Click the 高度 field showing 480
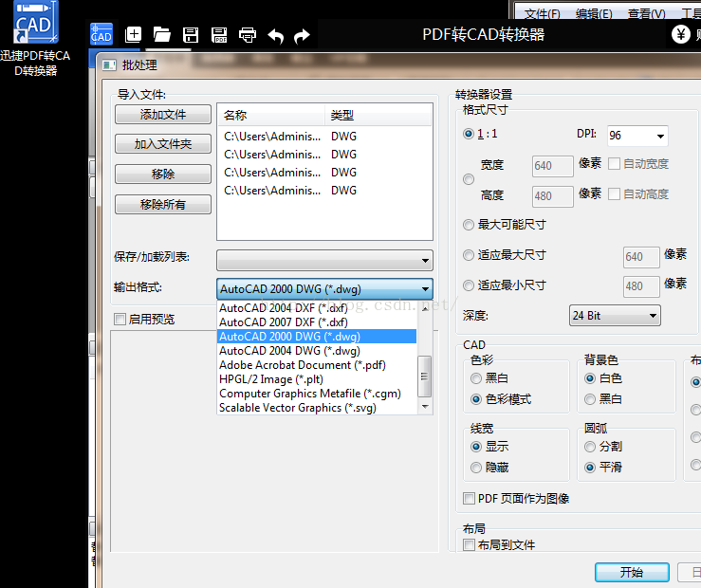 553,196
